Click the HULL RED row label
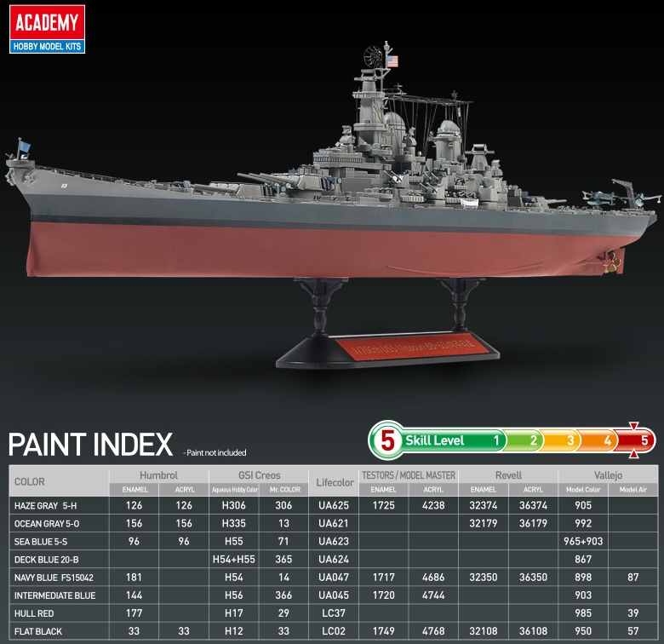 (x=34, y=613)
